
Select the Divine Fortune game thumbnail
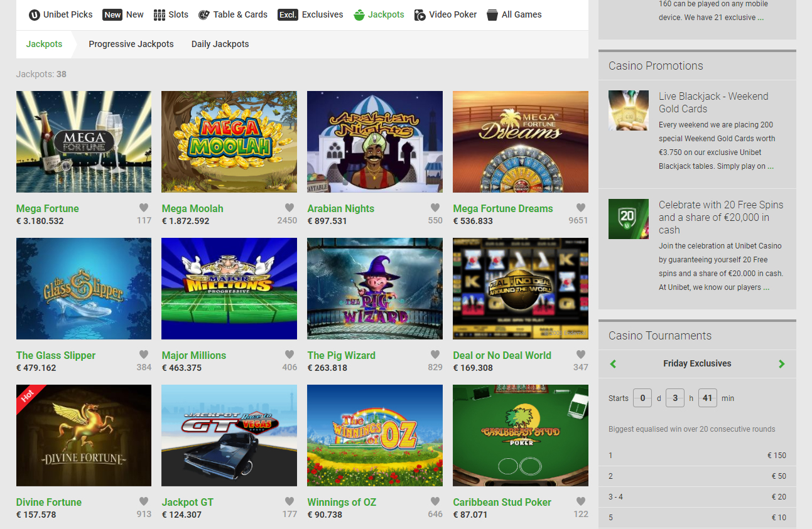(x=84, y=435)
